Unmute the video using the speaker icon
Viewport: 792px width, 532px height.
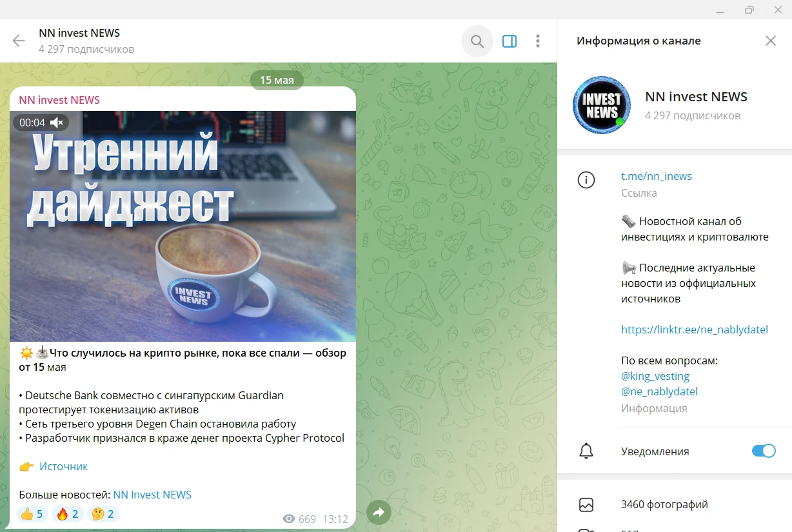57,123
